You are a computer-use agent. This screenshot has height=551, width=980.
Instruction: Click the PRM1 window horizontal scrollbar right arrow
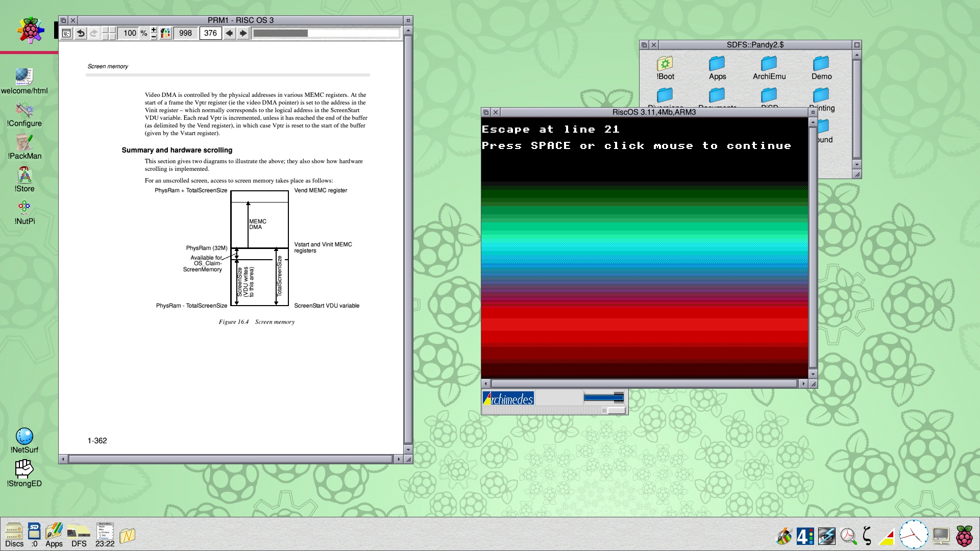pyautogui.click(x=399, y=459)
